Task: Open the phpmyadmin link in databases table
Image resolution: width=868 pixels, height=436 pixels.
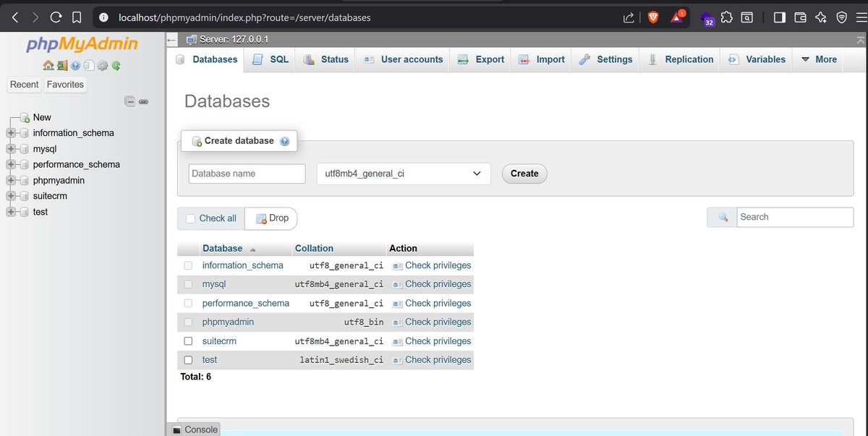Action: pyautogui.click(x=228, y=322)
